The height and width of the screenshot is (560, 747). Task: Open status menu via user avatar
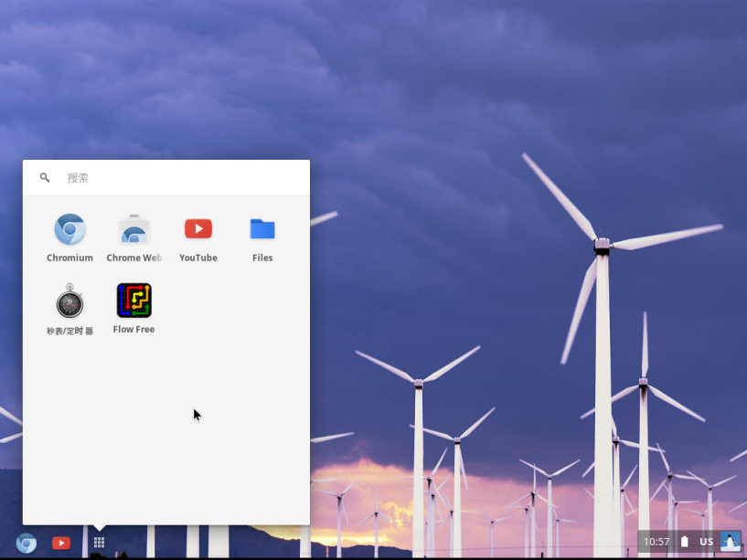[x=730, y=542]
